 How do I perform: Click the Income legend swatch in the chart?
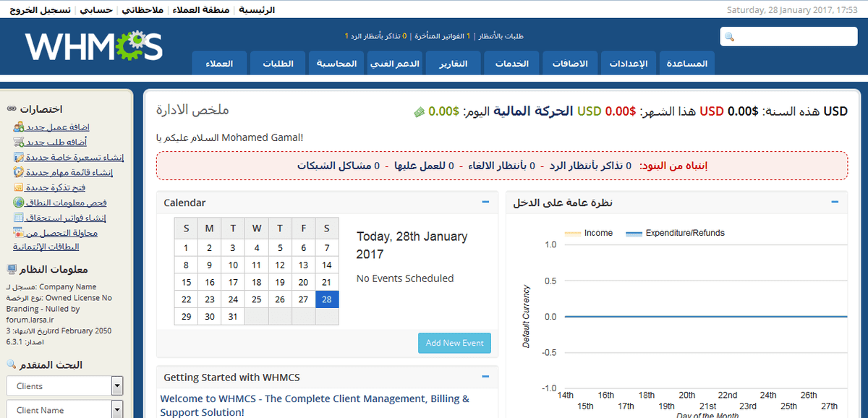pos(573,233)
